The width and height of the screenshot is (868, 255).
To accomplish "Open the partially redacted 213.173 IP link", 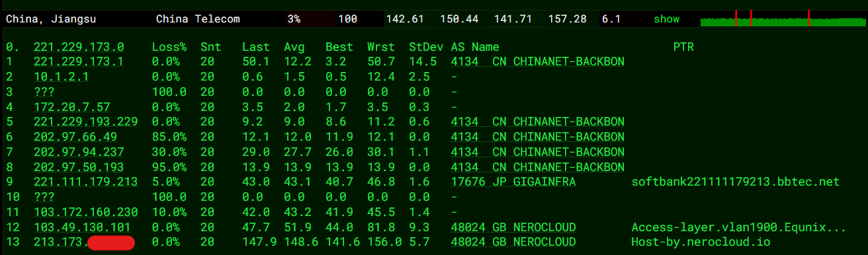I will pyautogui.click(x=85, y=243).
